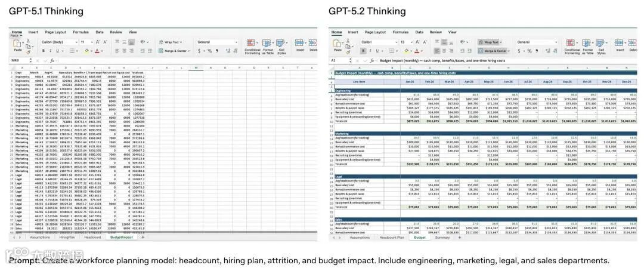Click Cell Styles in left Excel window
Screen dimensions: 644x268
(x=281, y=47)
